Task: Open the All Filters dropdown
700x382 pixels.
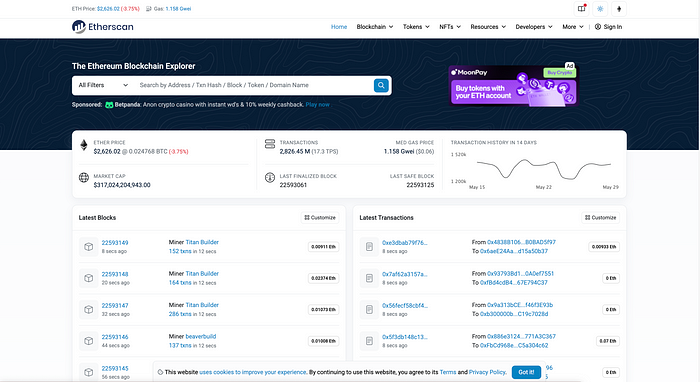Action: point(103,85)
